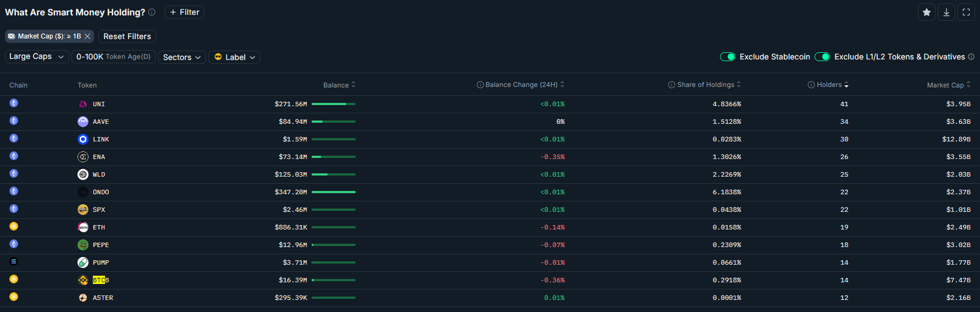Click the Solana chain icon in PUMP row
The image size is (980, 312).
(x=14, y=261)
